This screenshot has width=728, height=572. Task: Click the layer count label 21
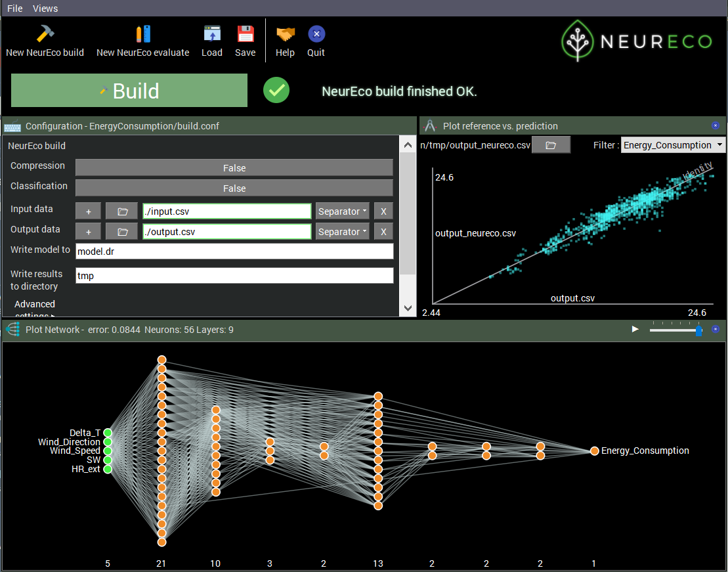161,563
